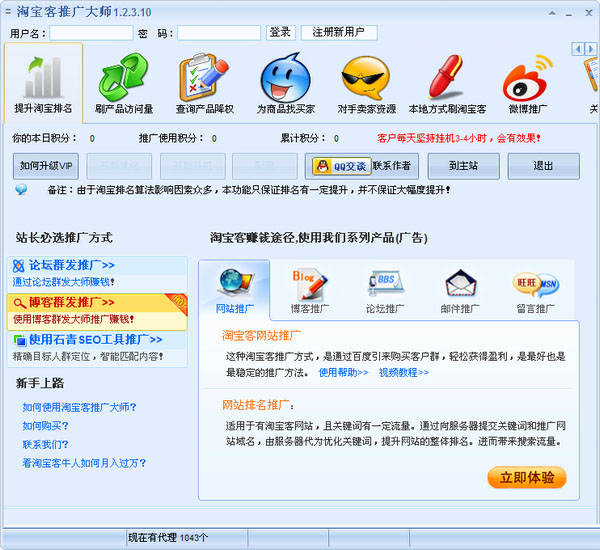Image resolution: width=600 pixels, height=550 pixels.
Task: Open the 使用帮助>> link
Action: click(343, 372)
